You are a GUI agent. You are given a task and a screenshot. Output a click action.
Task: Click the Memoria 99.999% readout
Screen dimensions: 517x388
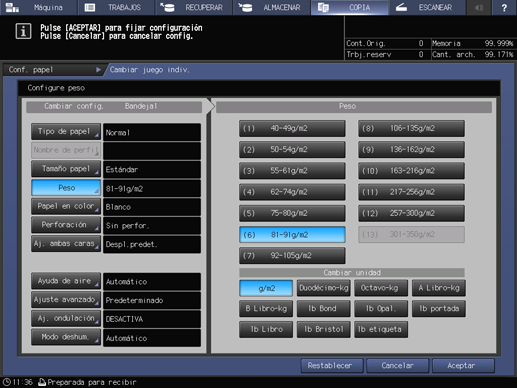tap(472, 43)
